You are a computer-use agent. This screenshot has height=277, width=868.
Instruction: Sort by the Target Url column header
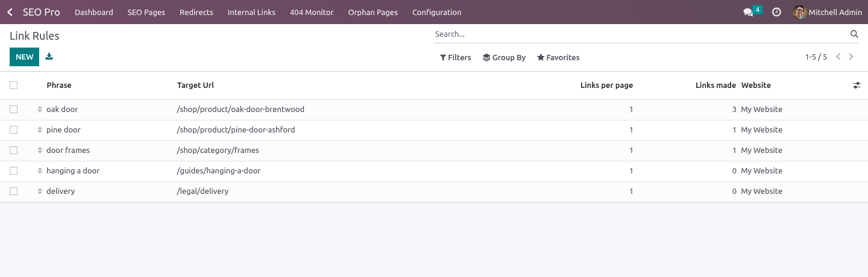tap(195, 86)
